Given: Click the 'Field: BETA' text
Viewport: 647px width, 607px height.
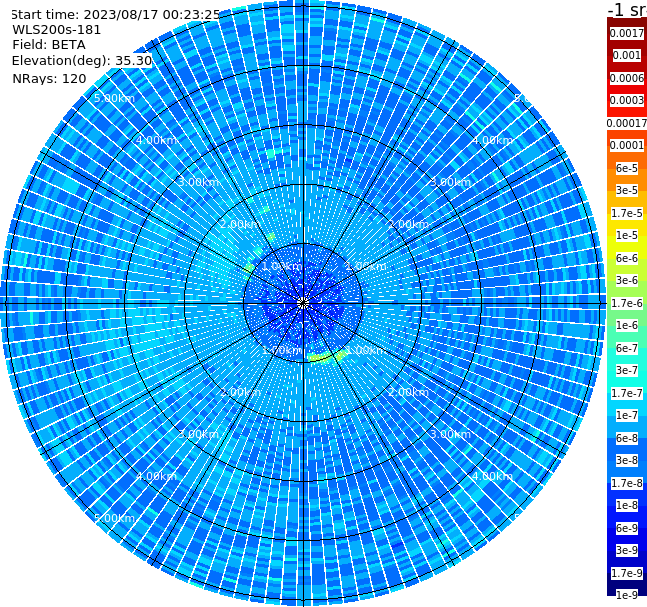Looking at the screenshot, I should pos(49,45).
